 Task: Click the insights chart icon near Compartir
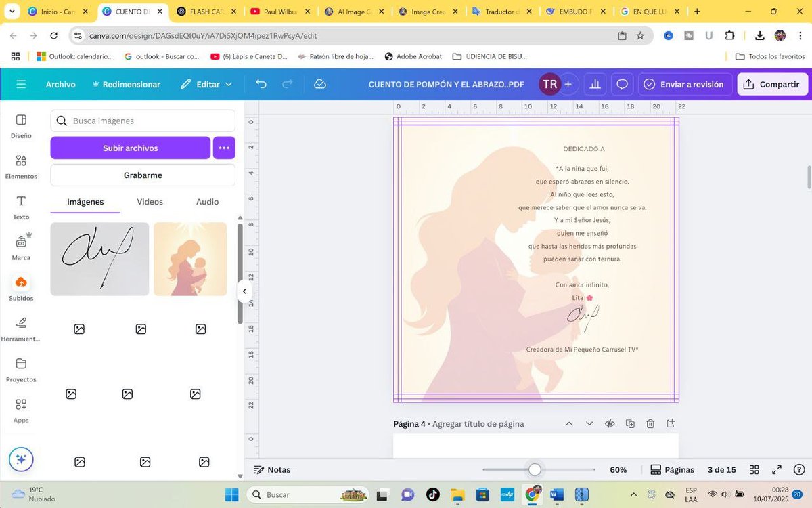coord(594,84)
